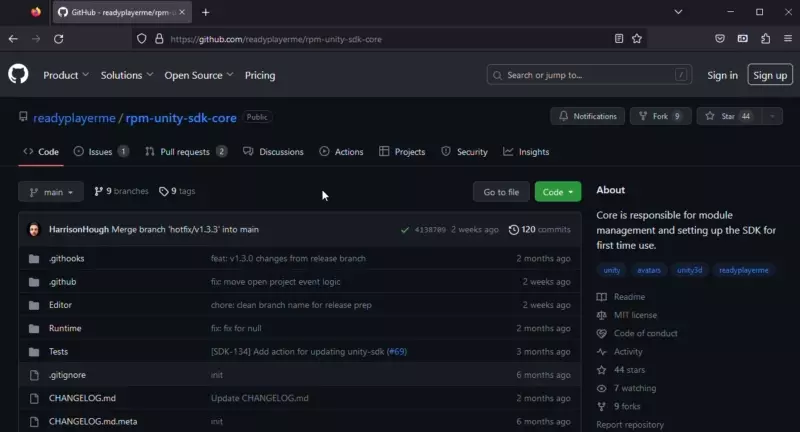Open Pocket save icon in toolbar
Image resolution: width=800 pixels, height=432 pixels.
[720, 39]
